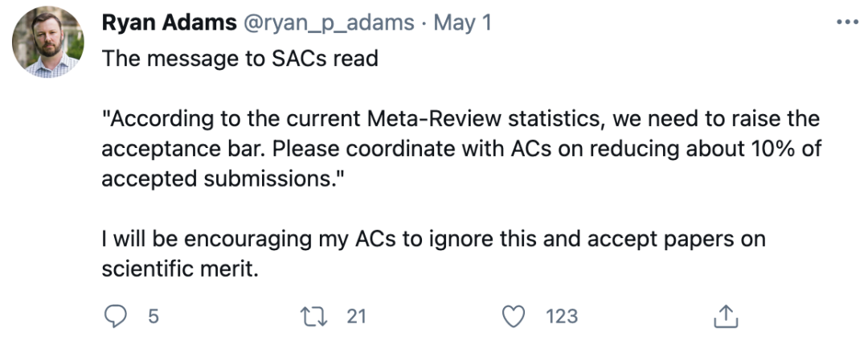
Task: Visit the @ryan_p_adams handle link
Action: pyautogui.click(x=328, y=23)
